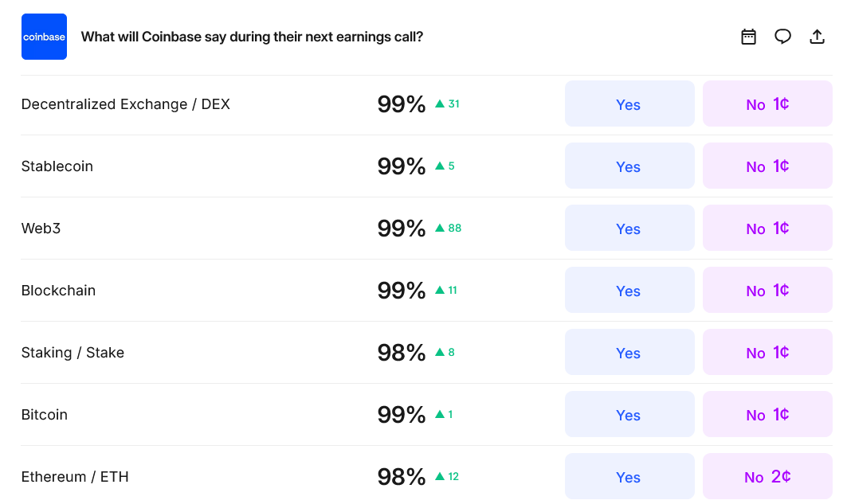This screenshot has height=504, width=847.
Task: Click Yes on Staking / Stake
Action: (x=629, y=352)
